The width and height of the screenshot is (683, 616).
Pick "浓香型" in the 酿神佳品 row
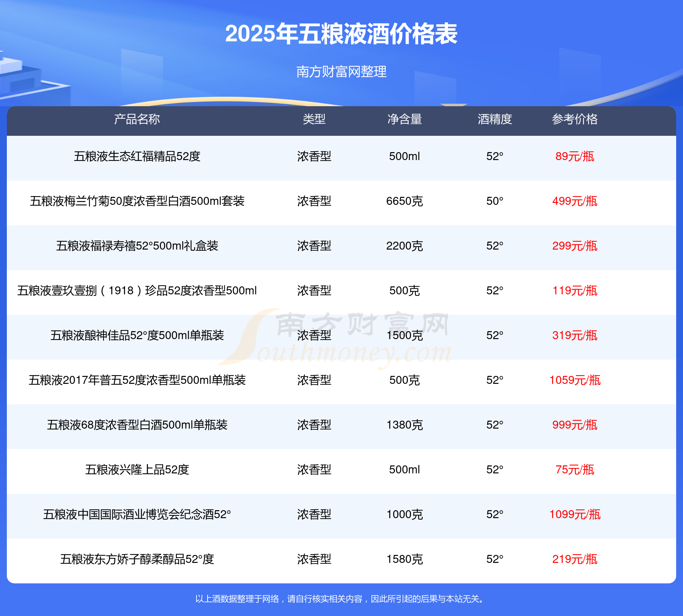314,335
